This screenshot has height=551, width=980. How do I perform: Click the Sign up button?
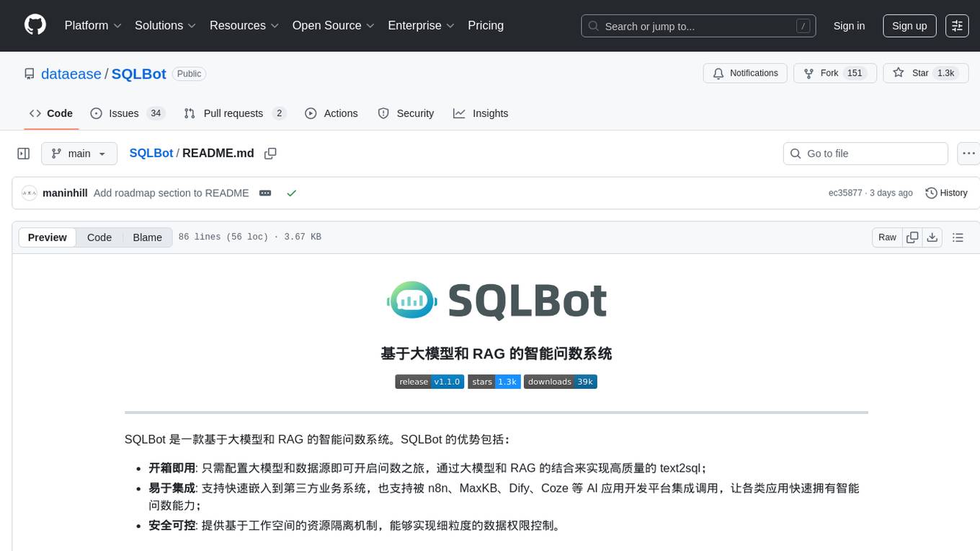[909, 26]
